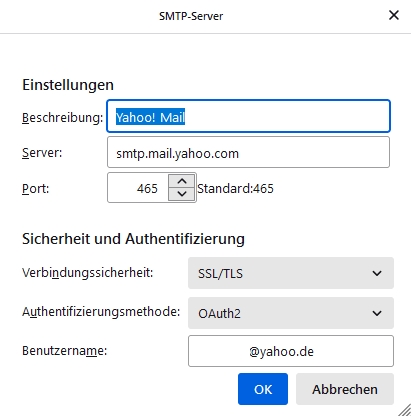Click the Benutzername label
Image resolution: width=411 pixels, height=416 pixels.
point(64,351)
